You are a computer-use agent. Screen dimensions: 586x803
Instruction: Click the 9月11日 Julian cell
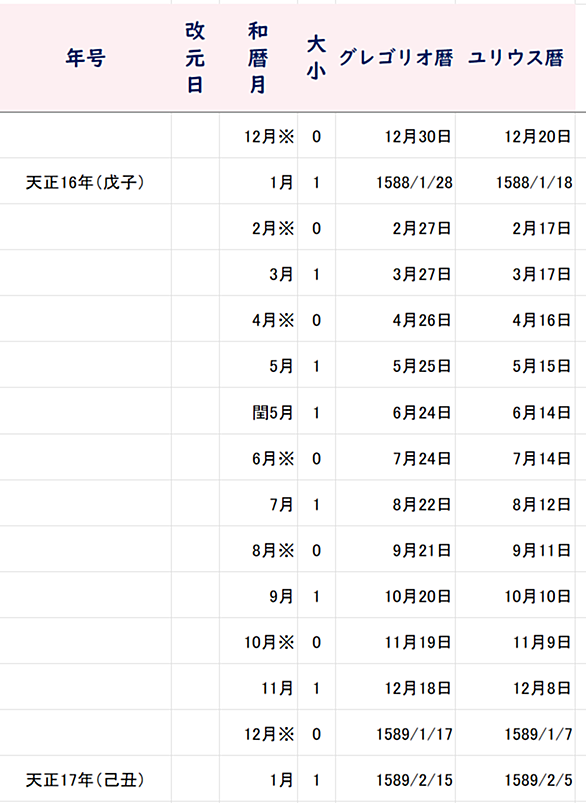coord(515,550)
